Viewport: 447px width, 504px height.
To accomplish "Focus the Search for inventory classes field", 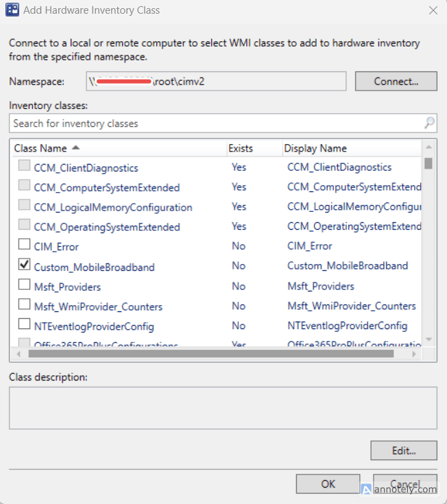I will tap(213, 123).
